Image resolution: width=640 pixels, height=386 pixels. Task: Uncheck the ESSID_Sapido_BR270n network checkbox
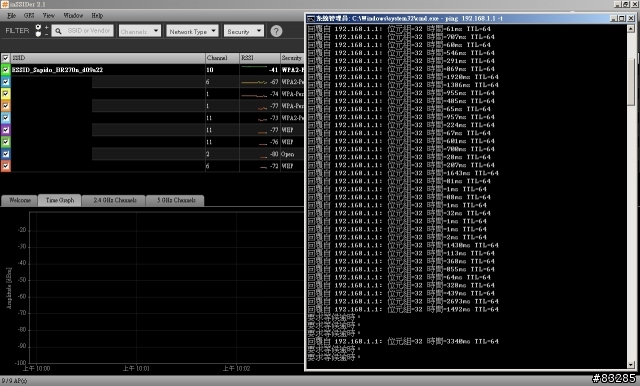click(6, 70)
